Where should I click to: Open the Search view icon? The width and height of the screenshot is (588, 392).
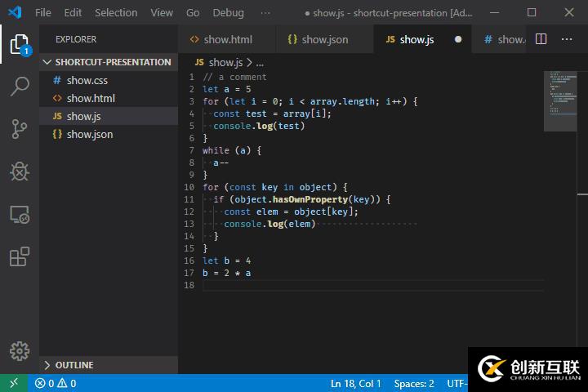click(20, 87)
